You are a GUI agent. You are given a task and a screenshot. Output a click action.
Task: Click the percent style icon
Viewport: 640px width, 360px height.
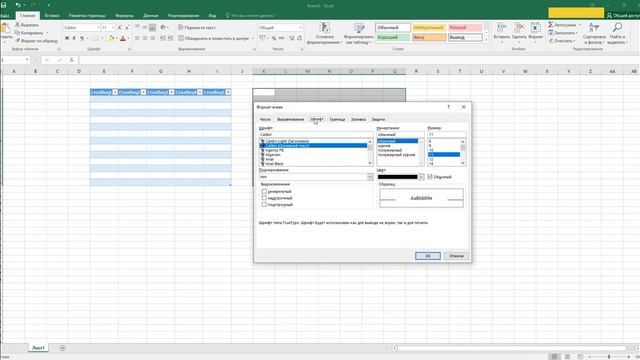tap(275, 38)
